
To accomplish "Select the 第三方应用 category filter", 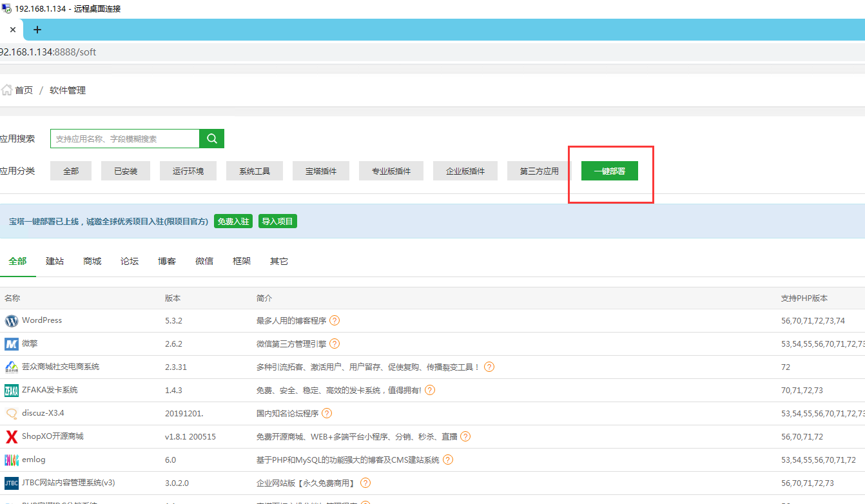I will coord(539,171).
